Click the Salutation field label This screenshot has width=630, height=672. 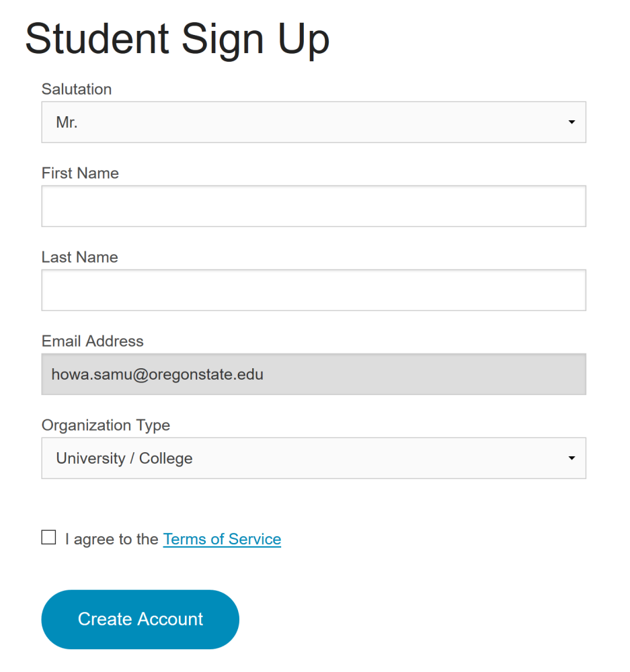[77, 89]
